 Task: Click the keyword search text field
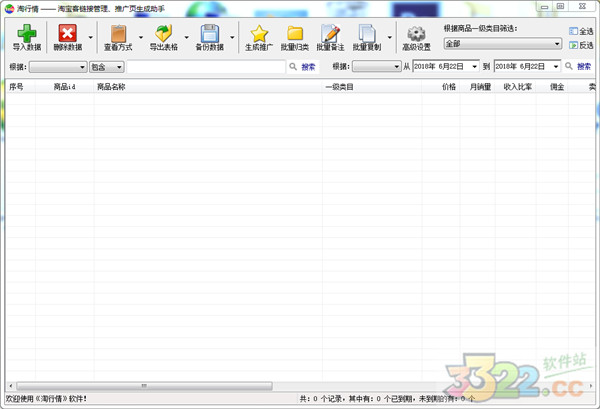pos(206,67)
